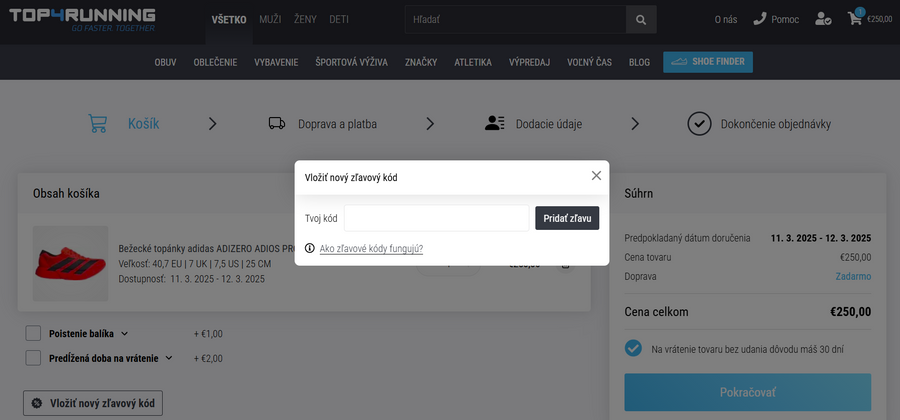This screenshot has width=900, height=420.
Task: Click the Dodacie údaje person icon
Action: pos(494,124)
